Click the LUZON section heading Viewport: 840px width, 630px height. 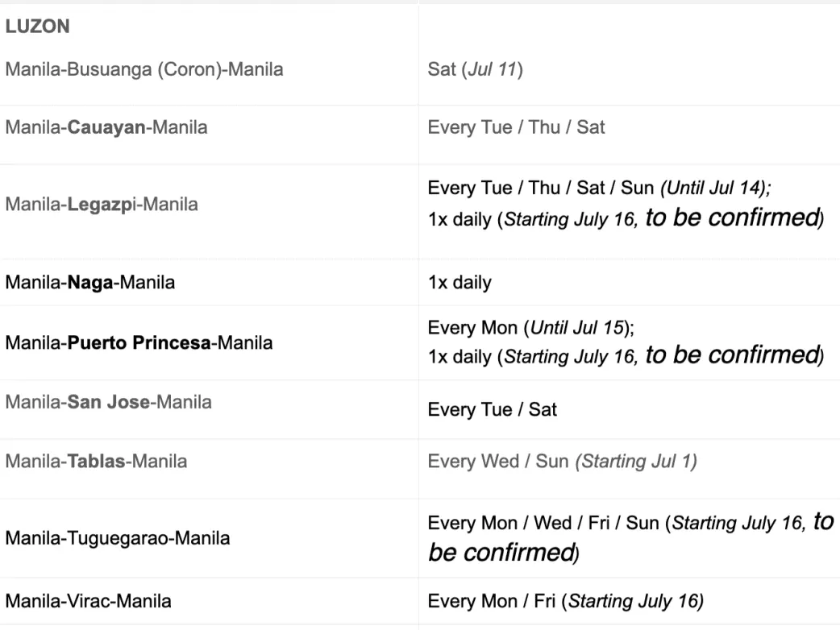tap(37, 27)
